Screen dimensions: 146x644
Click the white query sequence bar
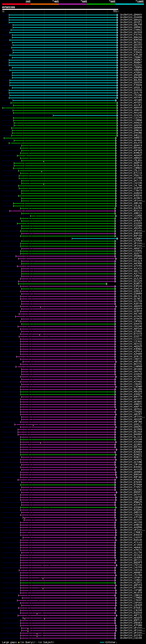60,9
